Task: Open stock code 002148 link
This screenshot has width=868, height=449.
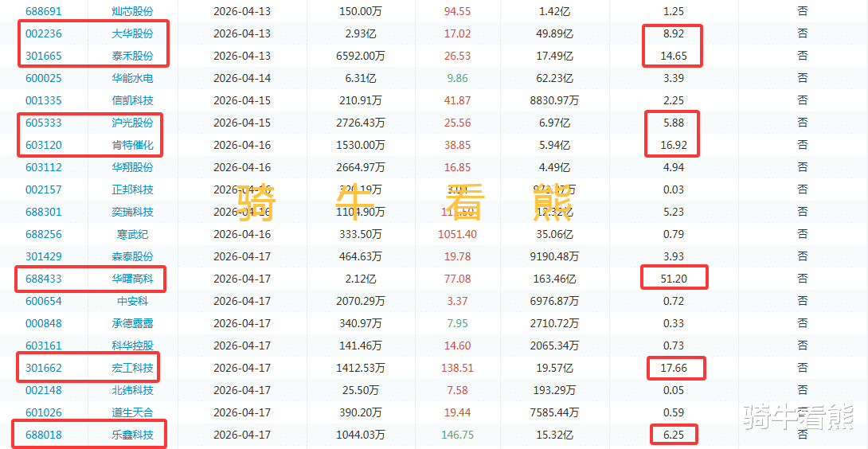Action: click(44, 390)
